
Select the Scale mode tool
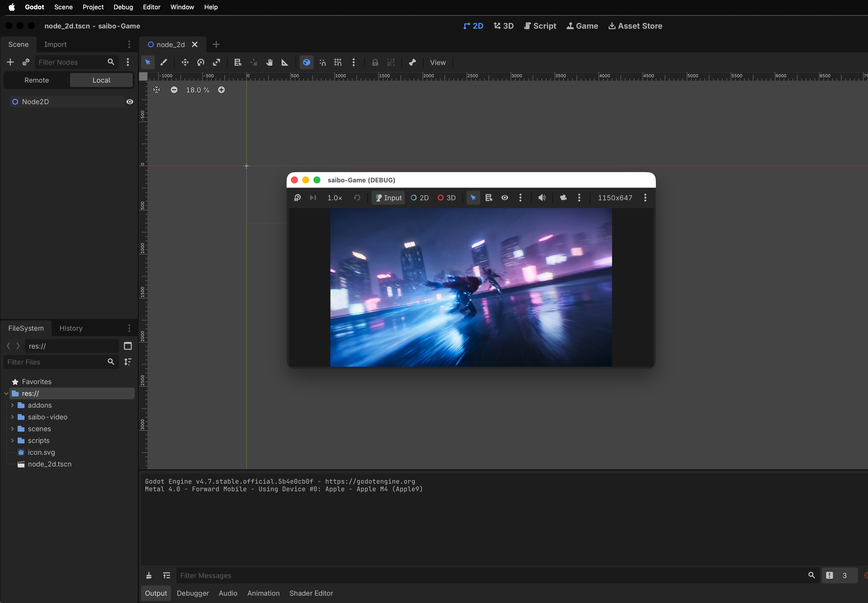(217, 62)
